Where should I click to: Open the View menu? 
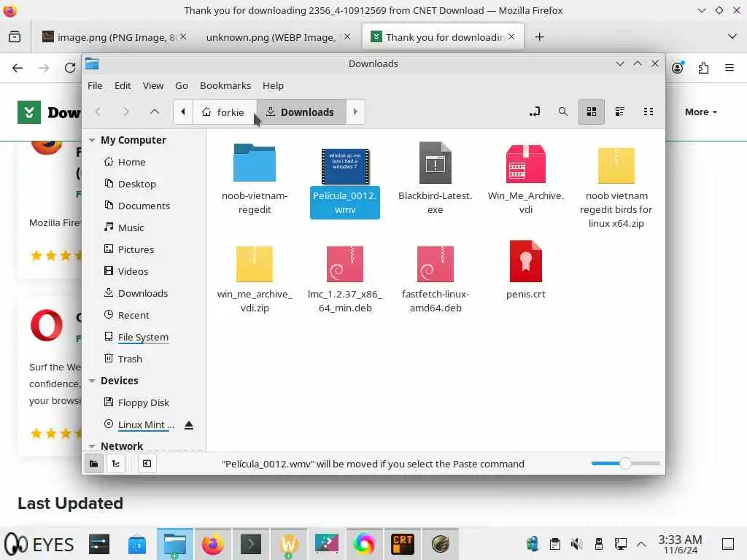coord(153,86)
